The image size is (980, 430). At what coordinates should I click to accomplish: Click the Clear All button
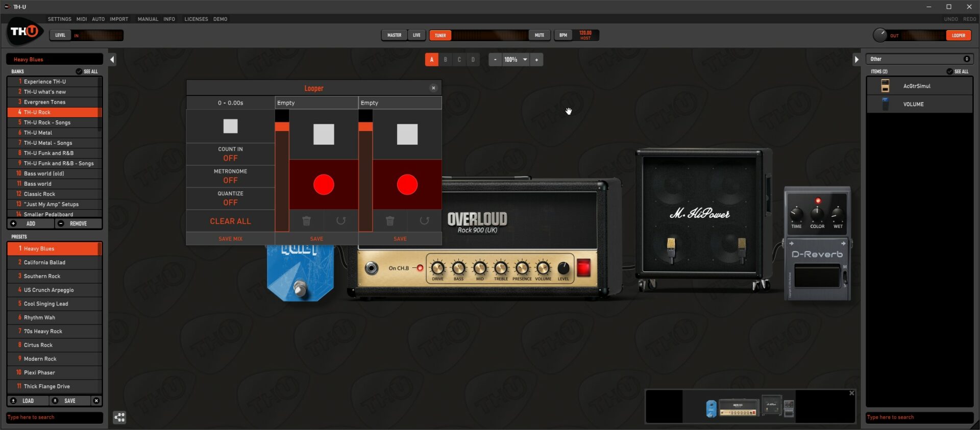230,221
